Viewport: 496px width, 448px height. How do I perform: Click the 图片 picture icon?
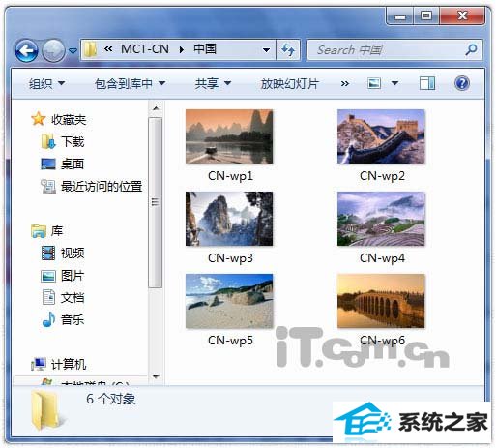click(48, 276)
